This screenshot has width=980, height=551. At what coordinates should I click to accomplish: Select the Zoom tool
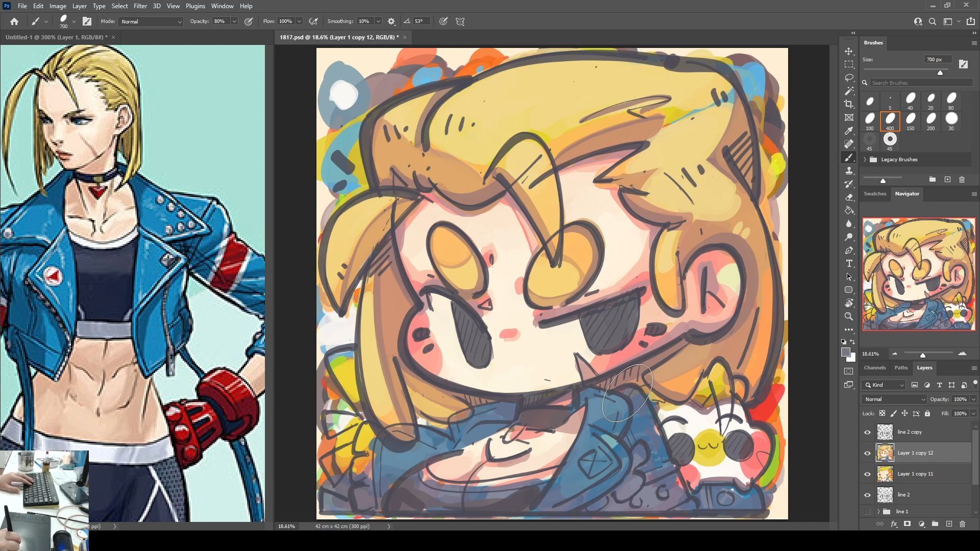(849, 316)
